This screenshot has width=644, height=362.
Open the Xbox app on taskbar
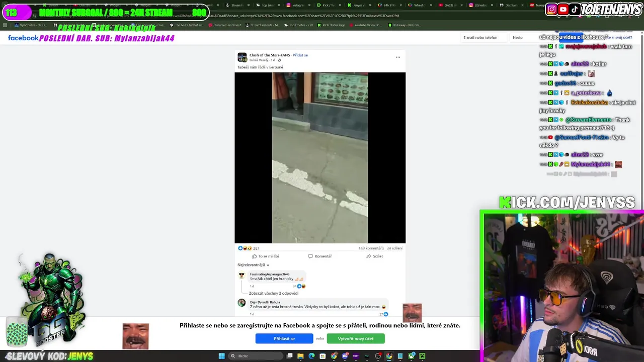click(x=411, y=356)
